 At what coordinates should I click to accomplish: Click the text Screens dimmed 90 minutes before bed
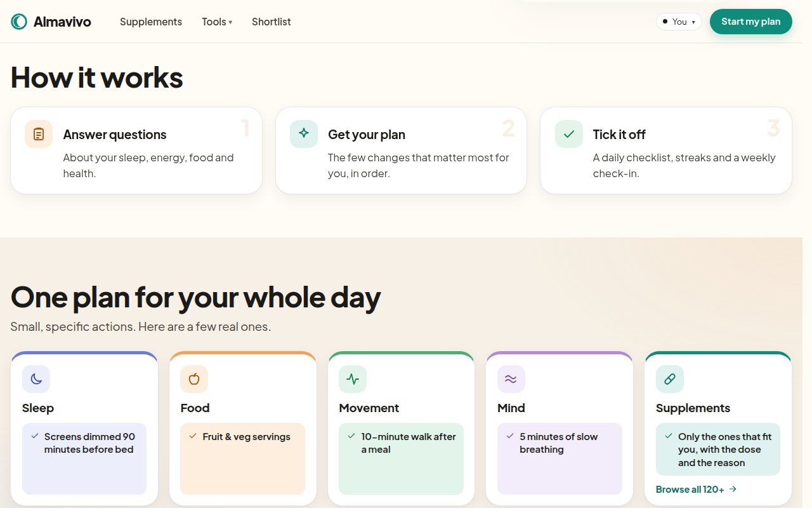(89, 443)
